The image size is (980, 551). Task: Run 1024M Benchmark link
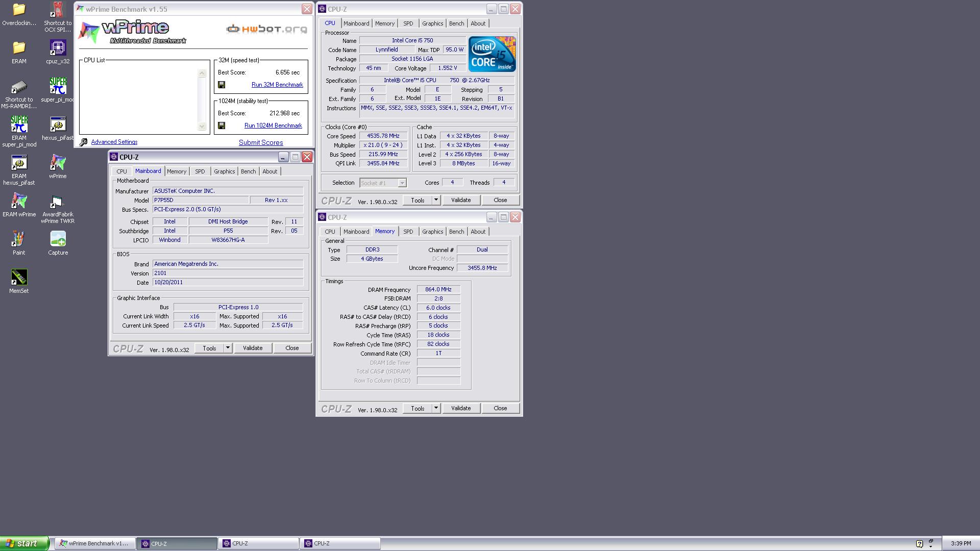(273, 126)
